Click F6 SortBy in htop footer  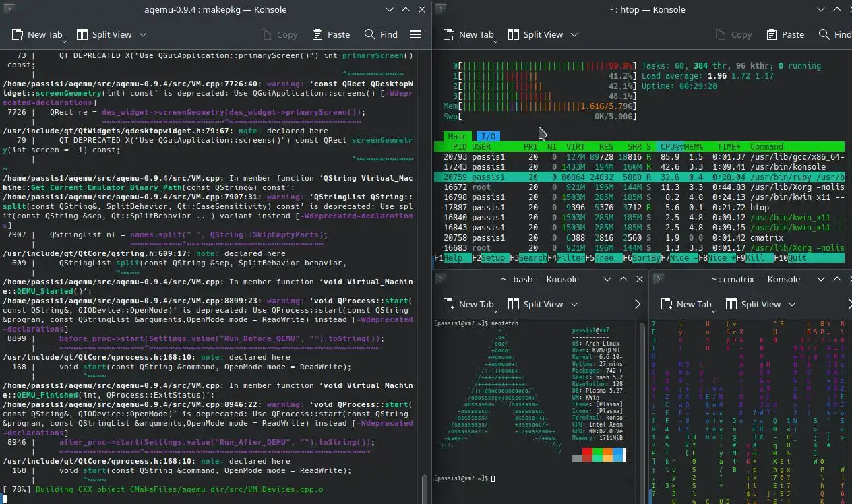point(642,258)
